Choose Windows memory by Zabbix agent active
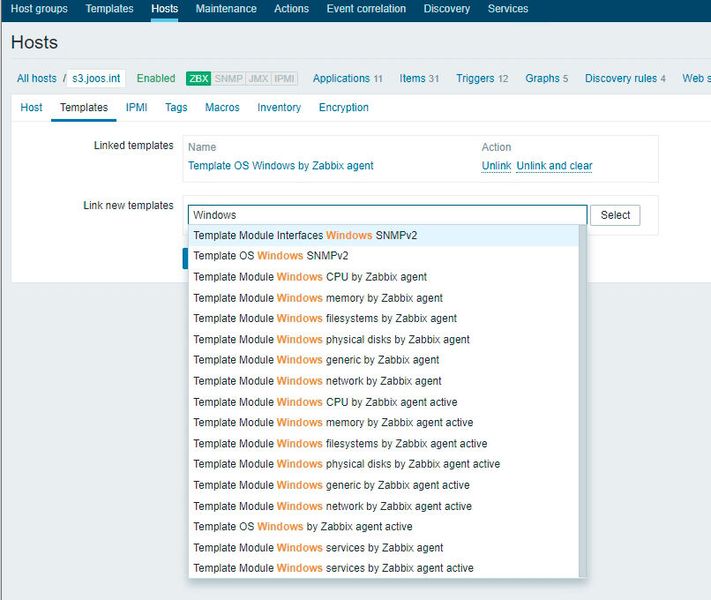Viewport: 711px width, 600px height. 384,423
